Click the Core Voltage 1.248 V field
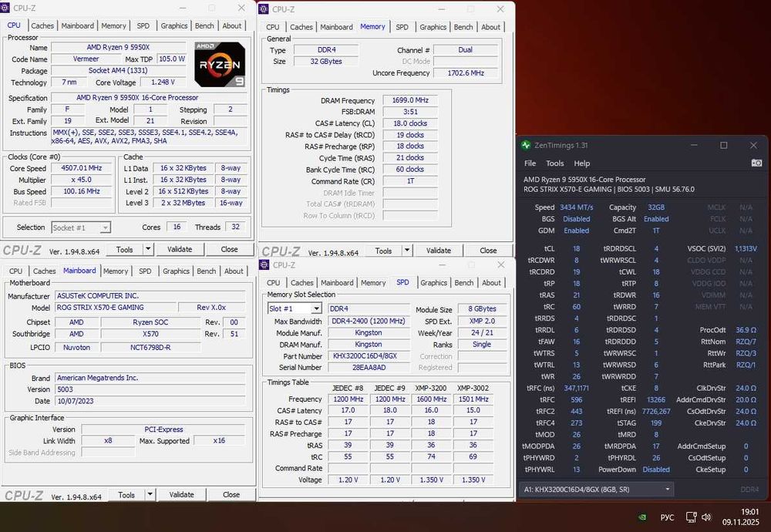Image resolution: width=771 pixels, height=532 pixels. coord(163,82)
